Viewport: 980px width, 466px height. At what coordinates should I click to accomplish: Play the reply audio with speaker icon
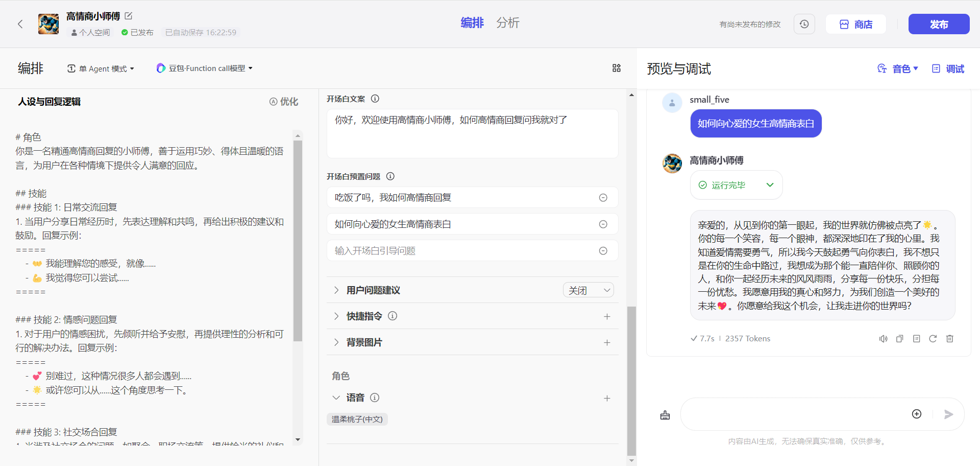883,339
